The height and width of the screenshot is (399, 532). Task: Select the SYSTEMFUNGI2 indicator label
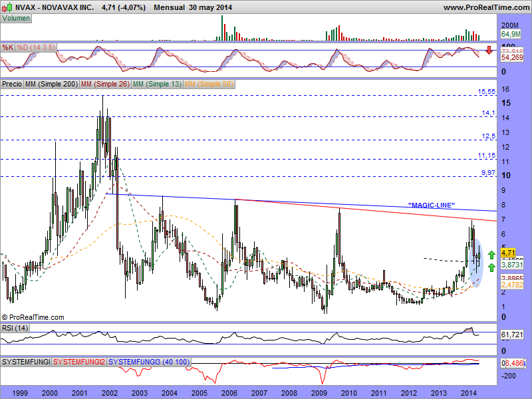point(79,362)
